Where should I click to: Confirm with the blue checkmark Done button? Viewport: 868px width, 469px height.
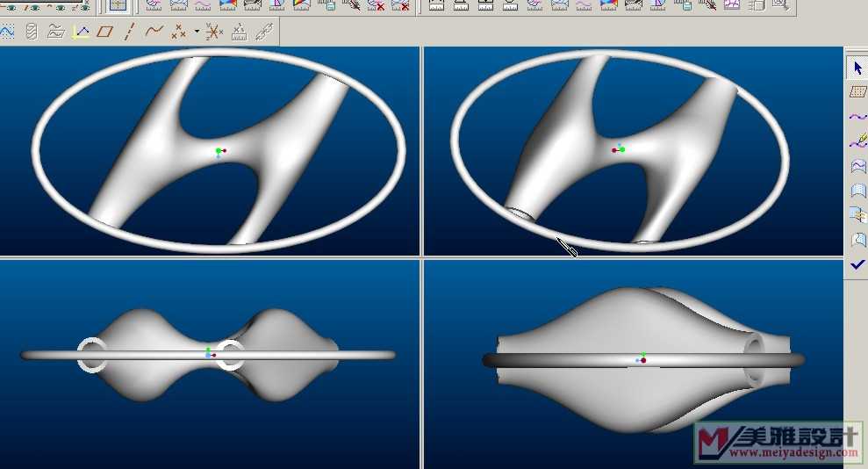(x=857, y=264)
